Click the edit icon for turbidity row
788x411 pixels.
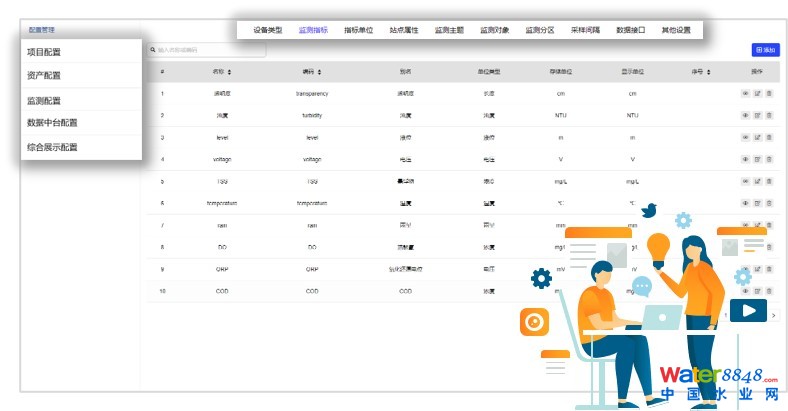pos(757,115)
